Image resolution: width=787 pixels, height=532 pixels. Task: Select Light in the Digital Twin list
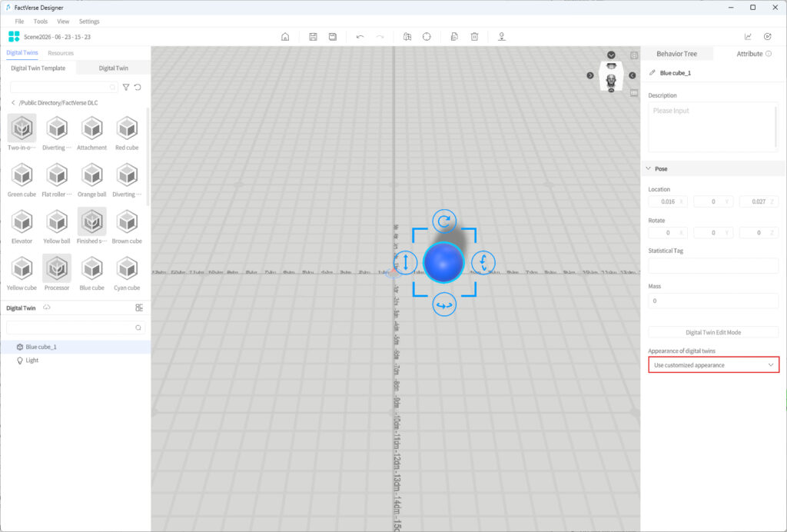pyautogui.click(x=75, y=361)
